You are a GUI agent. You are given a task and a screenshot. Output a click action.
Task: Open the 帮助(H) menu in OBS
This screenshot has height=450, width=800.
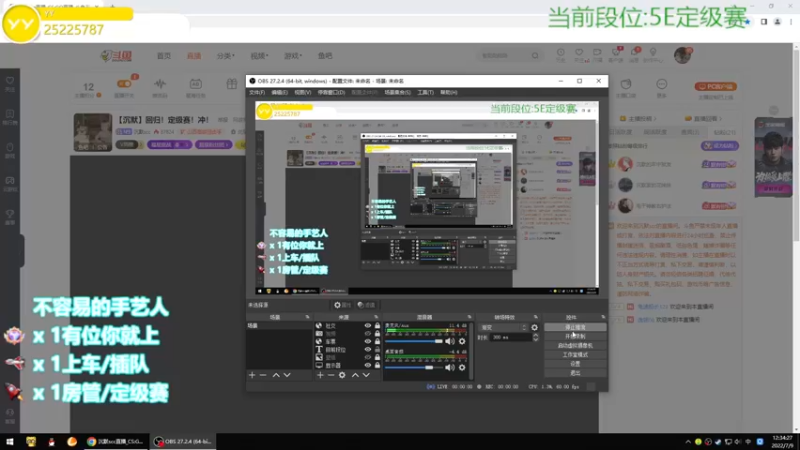click(x=448, y=92)
